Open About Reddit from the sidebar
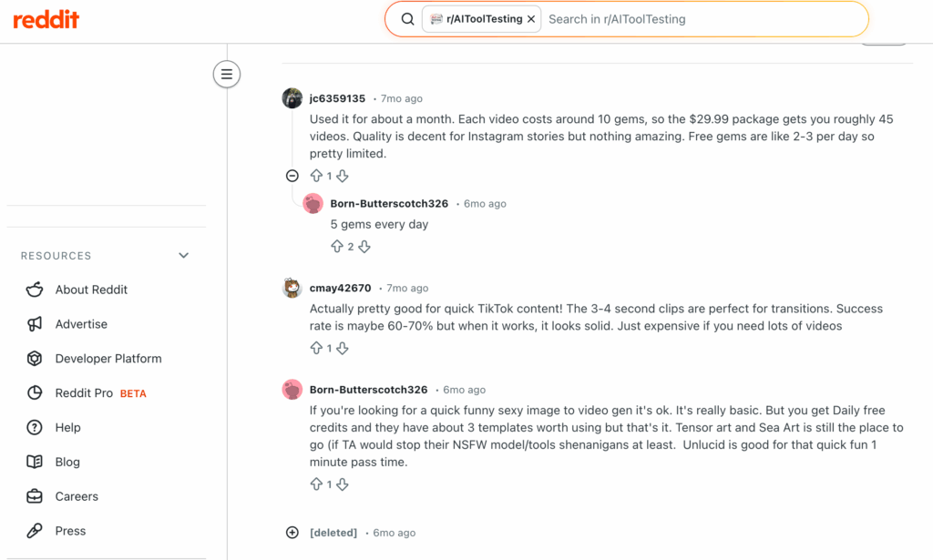This screenshot has height=560, width=933. coord(80,290)
